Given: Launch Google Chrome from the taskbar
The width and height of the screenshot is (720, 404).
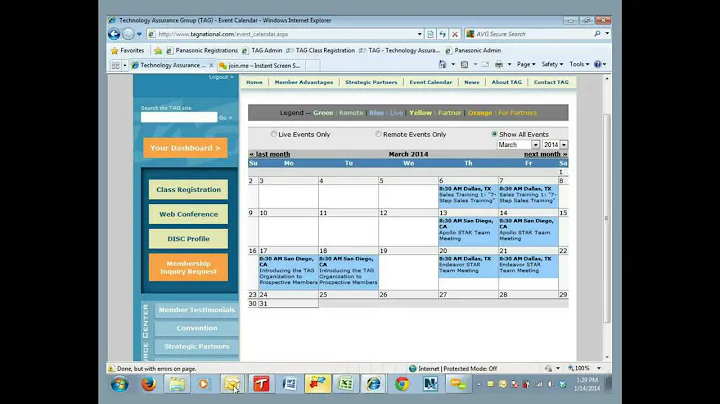Looking at the screenshot, I should [402, 384].
